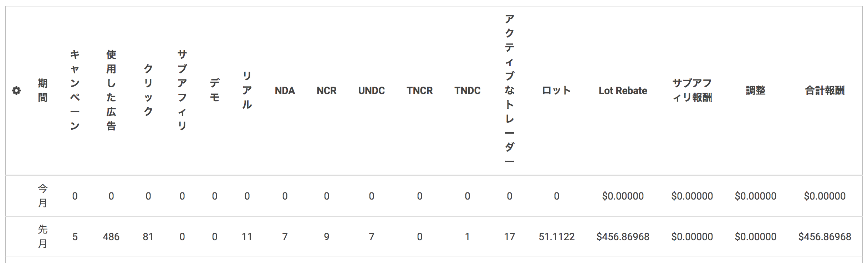The height and width of the screenshot is (263, 868).
Task: Click the キャンペーン column header
Action: click(75, 91)
